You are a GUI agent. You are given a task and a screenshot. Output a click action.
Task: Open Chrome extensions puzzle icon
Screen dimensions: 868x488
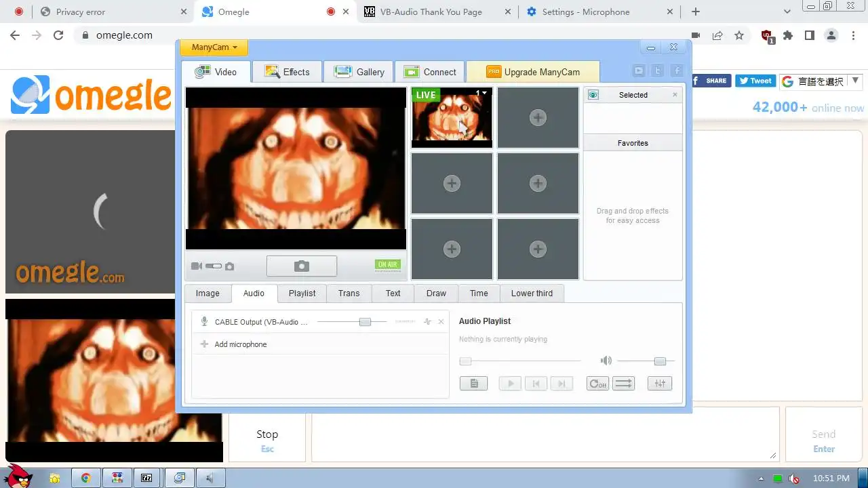pos(788,35)
